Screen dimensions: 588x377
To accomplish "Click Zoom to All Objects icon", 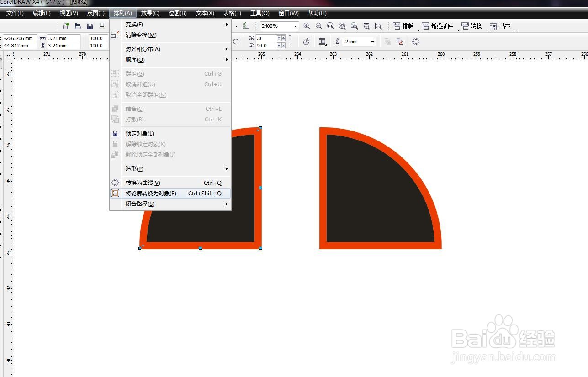I will 342,26.
